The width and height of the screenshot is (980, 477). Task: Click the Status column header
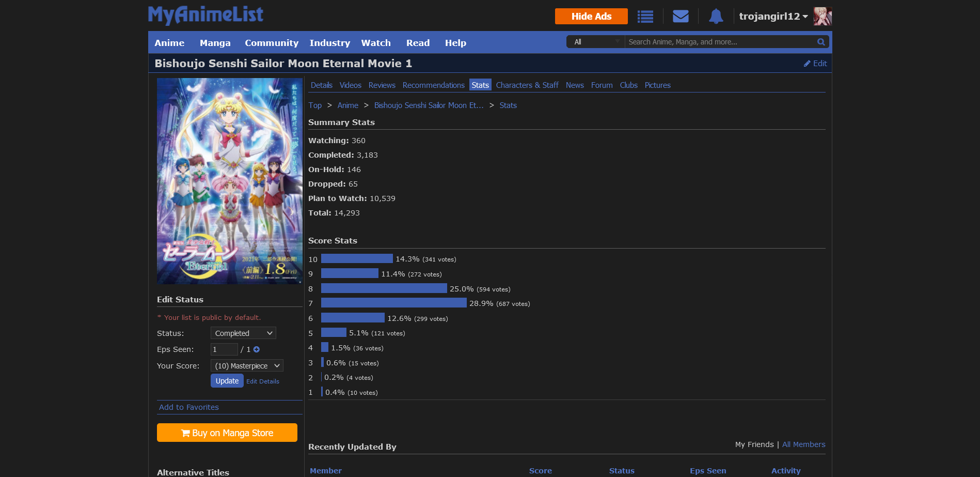(622, 471)
